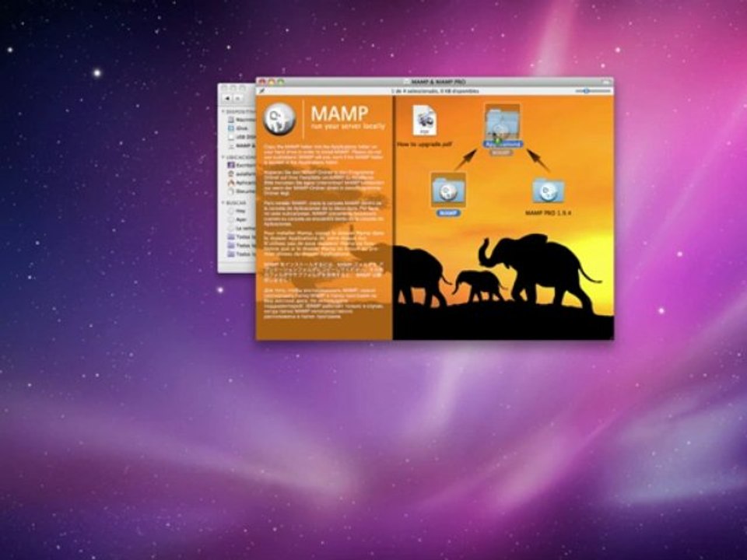
Task: Open Aplicaciones in the Finder sidebar
Action: (241, 182)
